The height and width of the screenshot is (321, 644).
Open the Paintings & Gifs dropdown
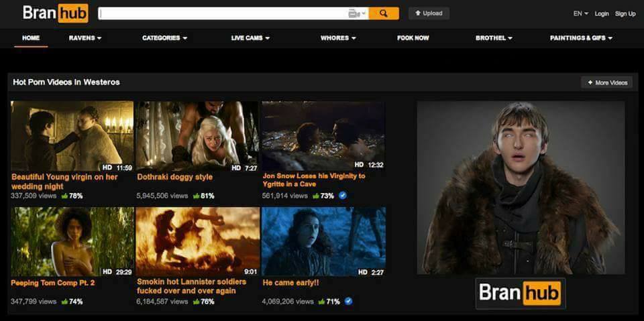coord(581,38)
